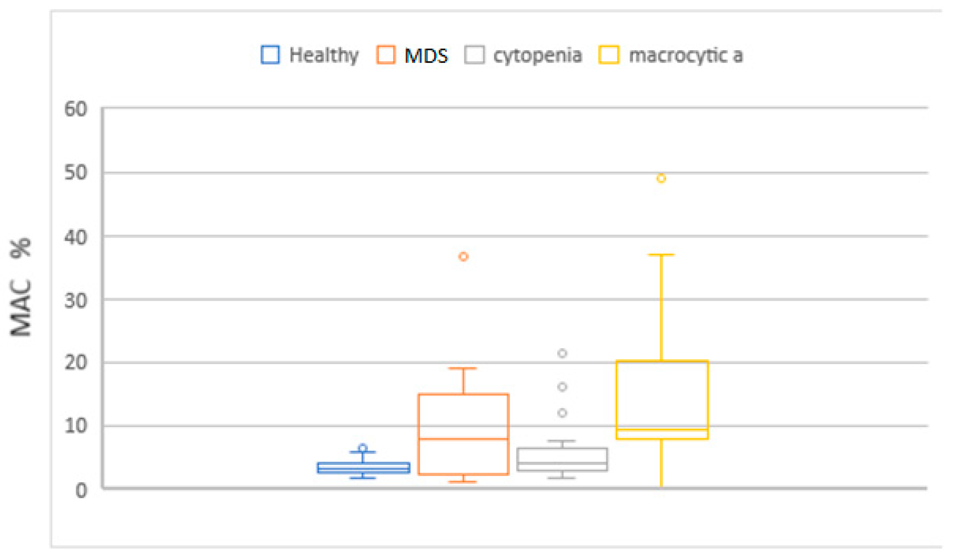Click the blue Healthy outlier circle

(363, 448)
